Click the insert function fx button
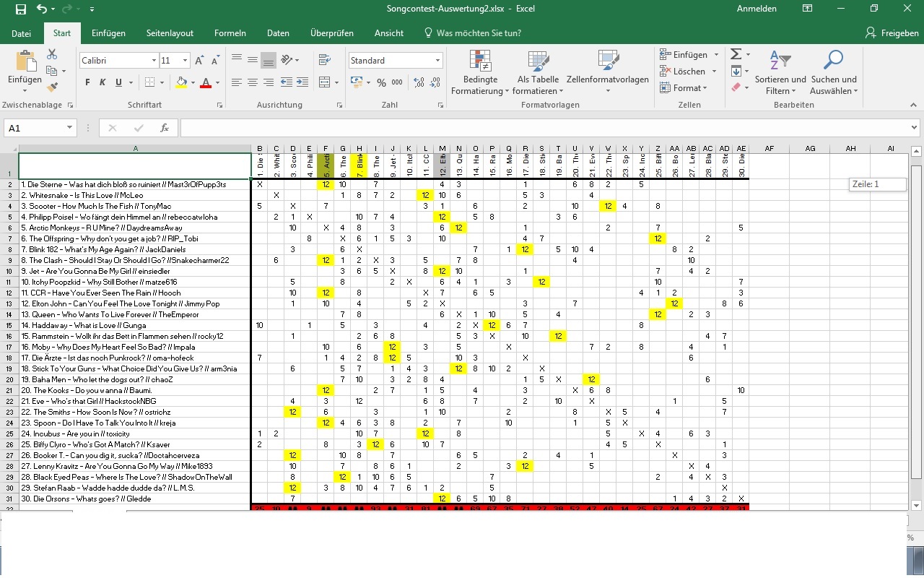Screen dimensions: 924x578 165,128
